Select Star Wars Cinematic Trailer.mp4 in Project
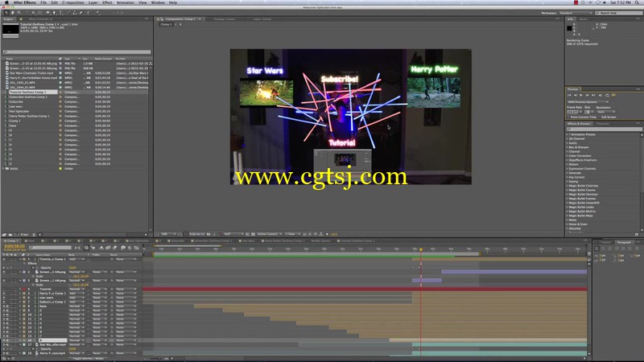 pyautogui.click(x=31, y=73)
